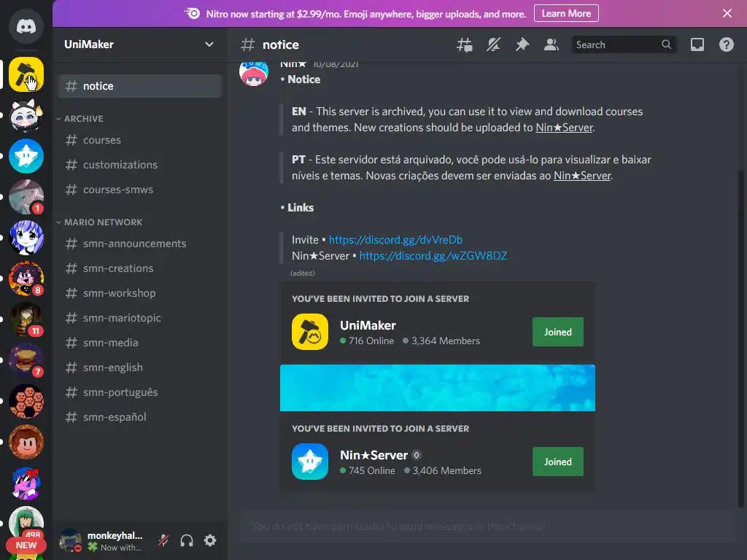Click monkeyhal username in user panel
The width and height of the screenshot is (747, 560).
pyautogui.click(x=115, y=536)
